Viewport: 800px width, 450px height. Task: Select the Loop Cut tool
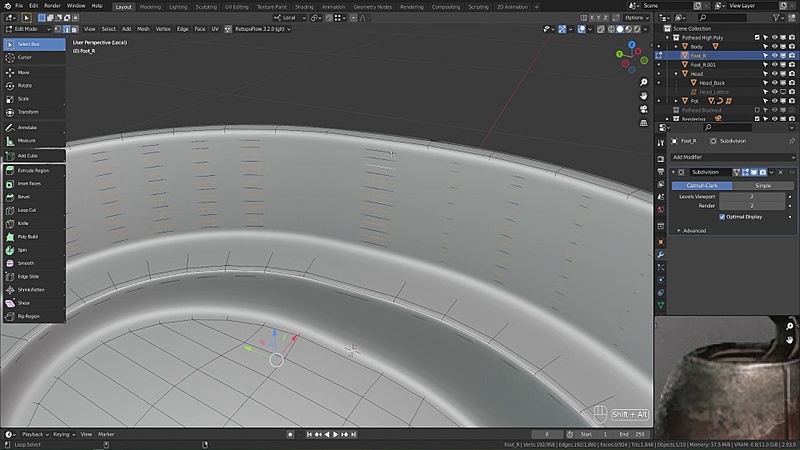34,210
